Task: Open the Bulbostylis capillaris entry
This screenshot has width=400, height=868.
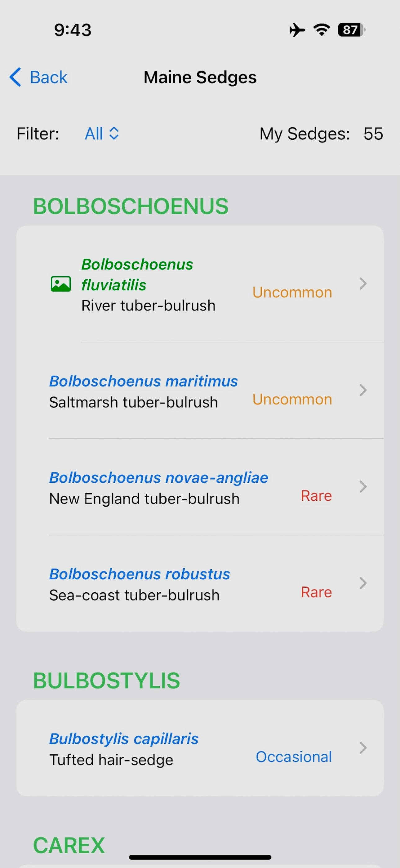Action: pyautogui.click(x=200, y=748)
